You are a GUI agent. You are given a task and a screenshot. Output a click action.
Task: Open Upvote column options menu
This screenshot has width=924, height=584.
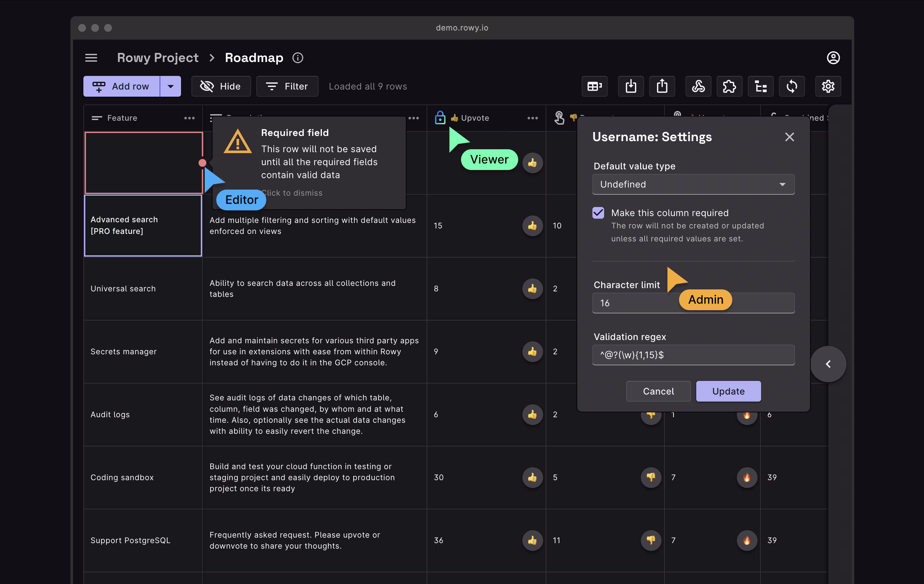click(533, 118)
